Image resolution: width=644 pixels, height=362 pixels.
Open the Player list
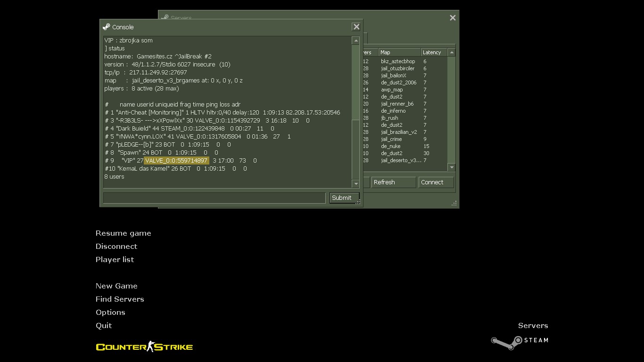(x=115, y=260)
